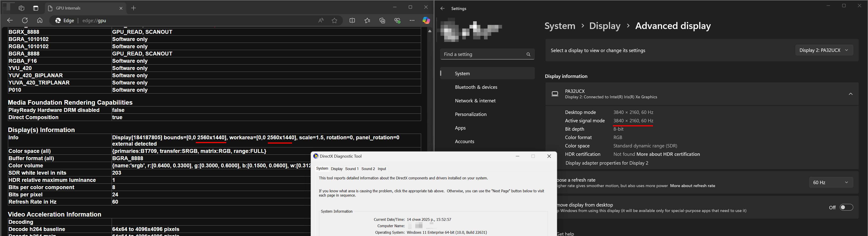
Task: Open Display adapter properties for Display 2
Action: point(607,163)
